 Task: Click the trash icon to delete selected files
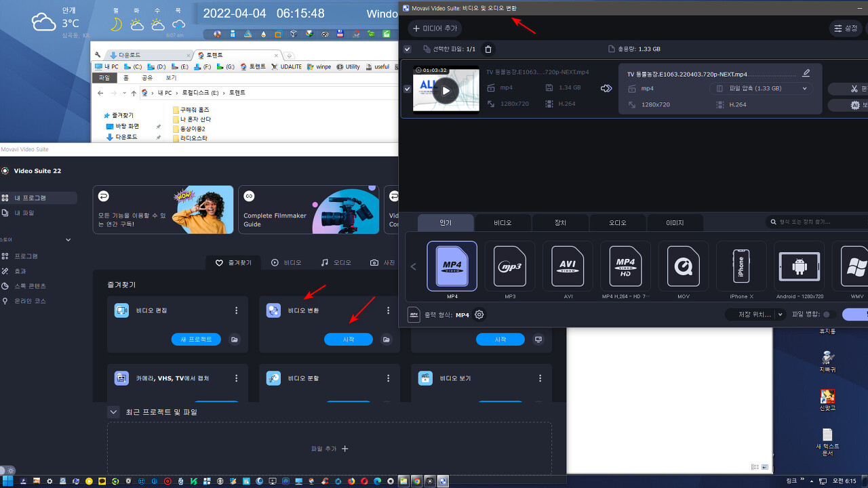coord(488,49)
